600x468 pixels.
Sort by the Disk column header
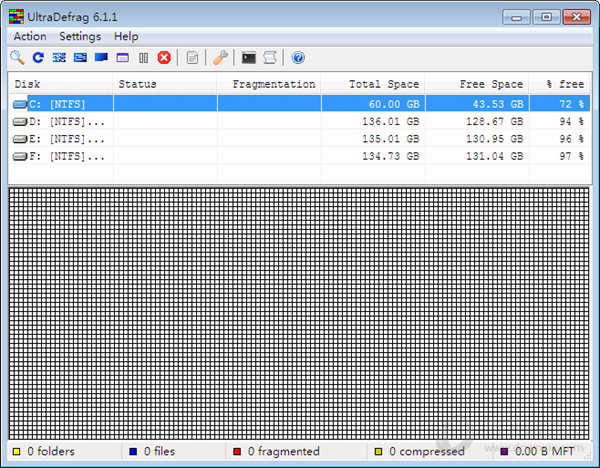(x=60, y=84)
